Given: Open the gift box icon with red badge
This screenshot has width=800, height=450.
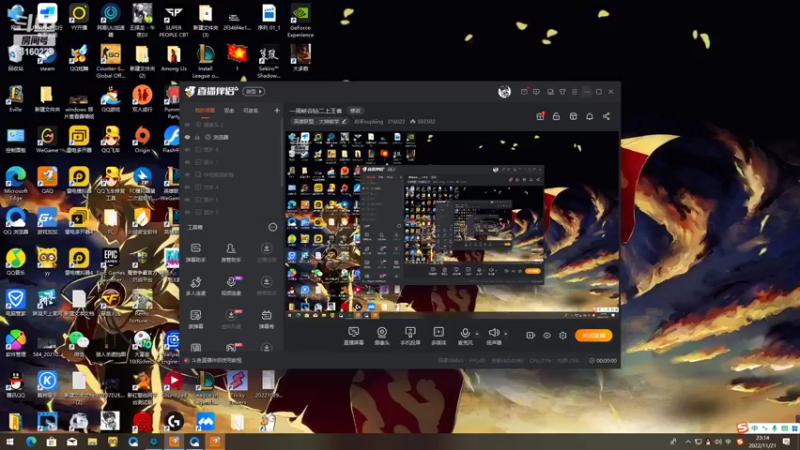Looking at the screenshot, I should point(540,116).
